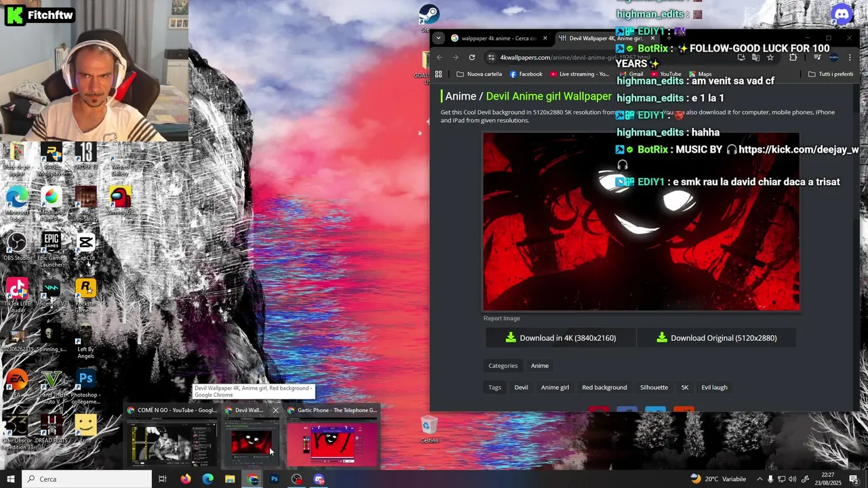The image size is (868, 488).
Task: Select the Cestino recycle bin icon
Action: (x=429, y=429)
